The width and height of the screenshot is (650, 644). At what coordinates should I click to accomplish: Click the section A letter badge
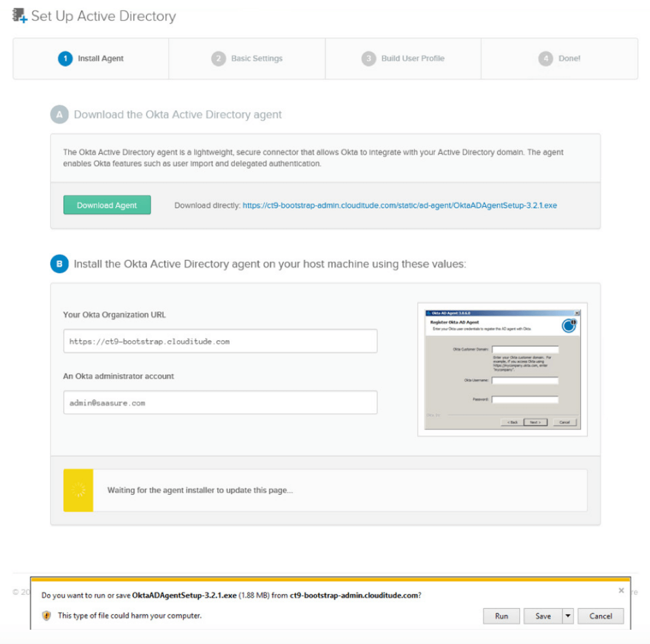pyautogui.click(x=60, y=115)
